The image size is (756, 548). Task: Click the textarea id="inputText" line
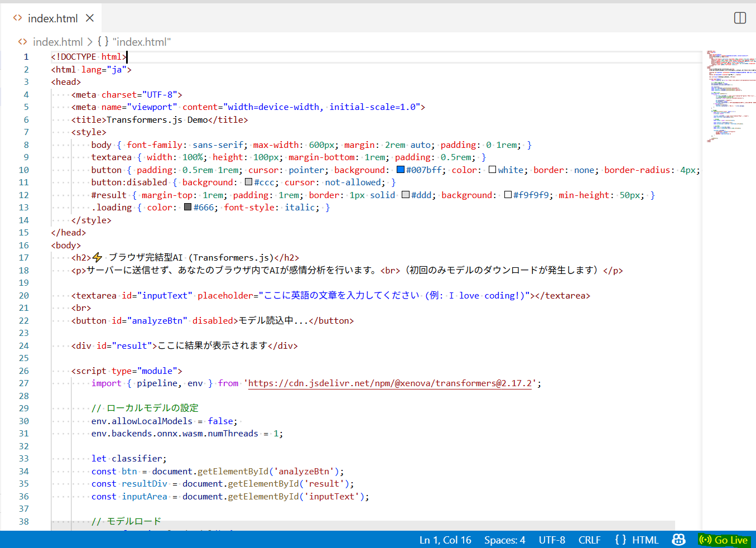pyautogui.click(x=331, y=295)
